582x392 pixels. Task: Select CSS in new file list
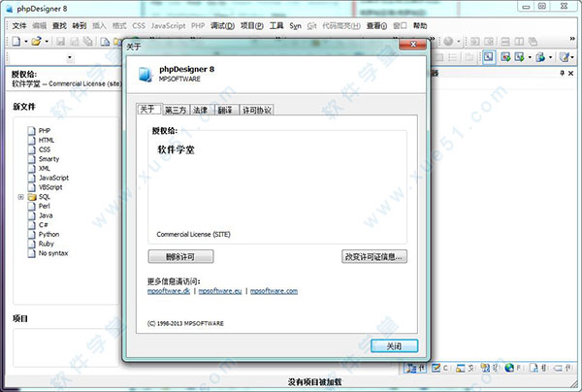click(x=45, y=149)
